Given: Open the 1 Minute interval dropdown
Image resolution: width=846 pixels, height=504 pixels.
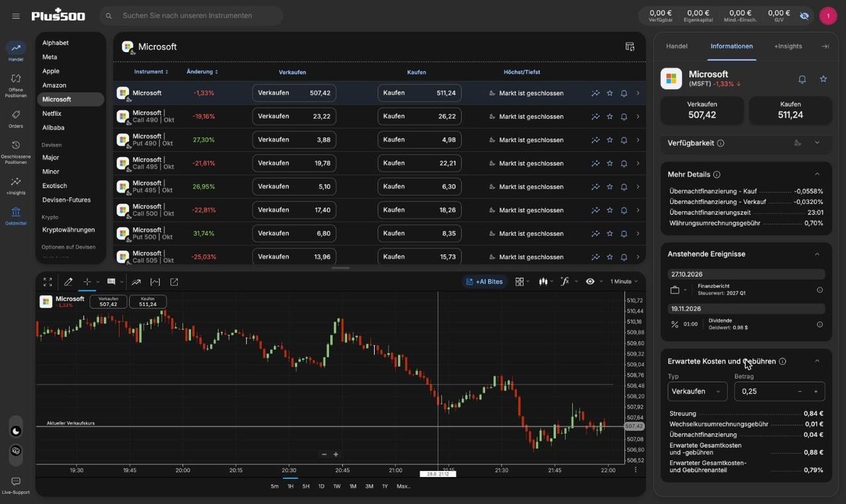Looking at the screenshot, I should (624, 281).
